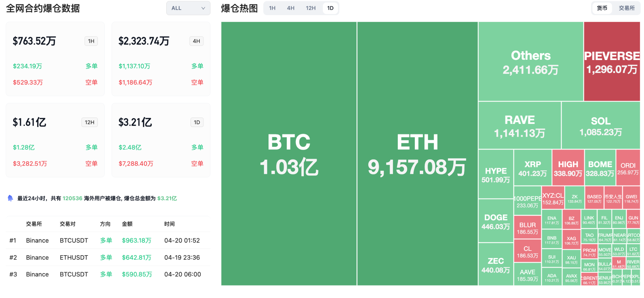
Task: Click the 1H badge on liquidation card
Action: click(x=91, y=41)
